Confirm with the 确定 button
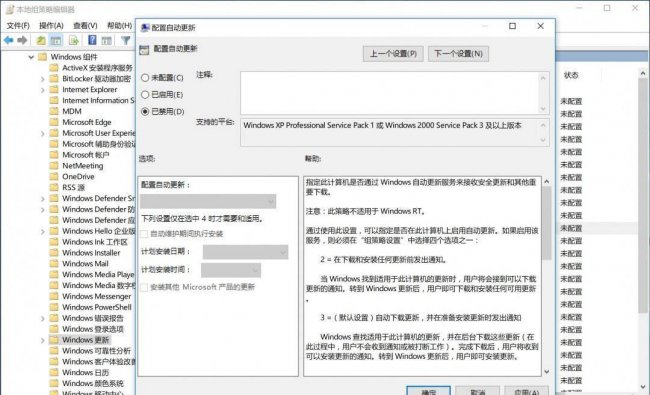 (x=429, y=391)
